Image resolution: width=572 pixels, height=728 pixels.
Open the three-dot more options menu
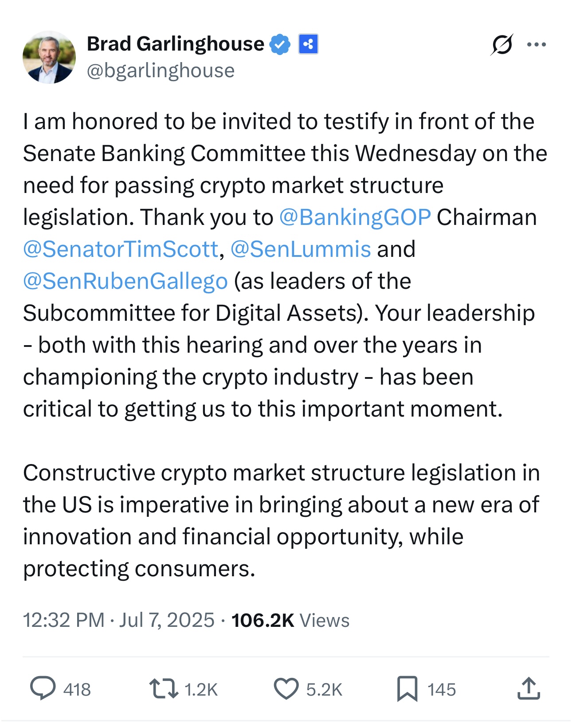[x=537, y=44]
